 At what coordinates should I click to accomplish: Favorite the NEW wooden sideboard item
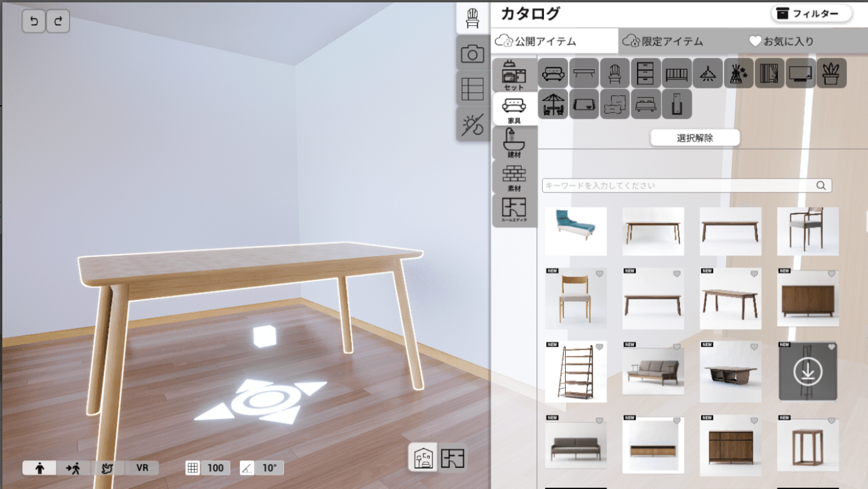[832, 274]
